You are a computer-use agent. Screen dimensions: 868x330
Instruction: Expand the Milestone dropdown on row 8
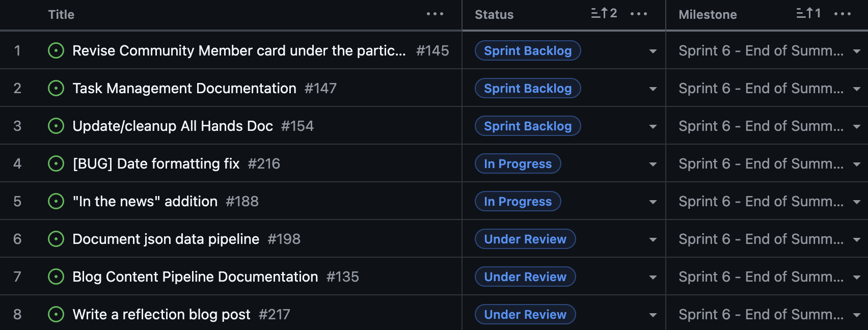point(857,314)
